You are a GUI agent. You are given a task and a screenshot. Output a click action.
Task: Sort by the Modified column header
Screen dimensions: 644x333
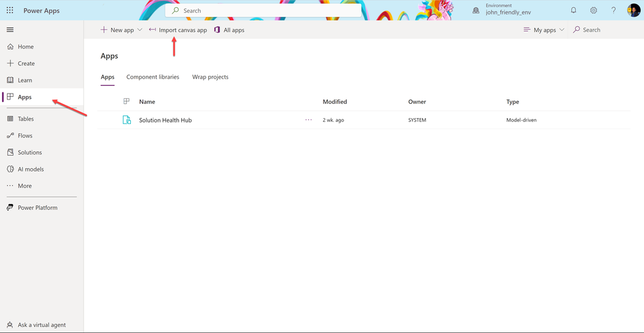[335, 101]
